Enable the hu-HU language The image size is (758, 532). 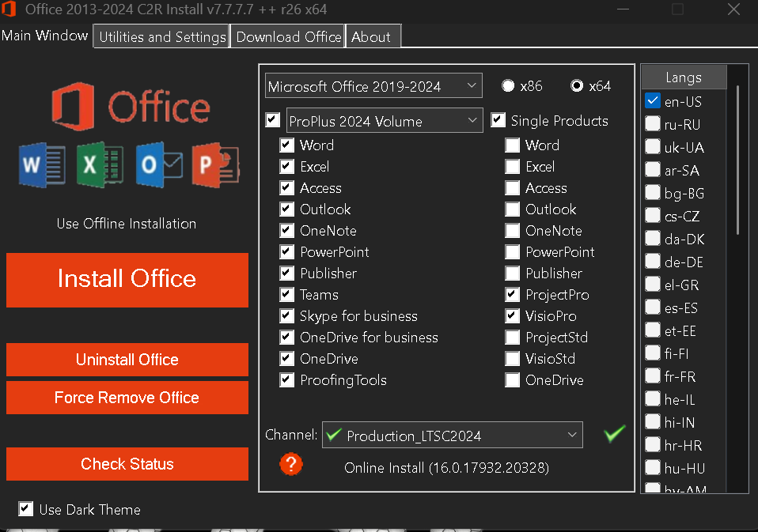653,468
